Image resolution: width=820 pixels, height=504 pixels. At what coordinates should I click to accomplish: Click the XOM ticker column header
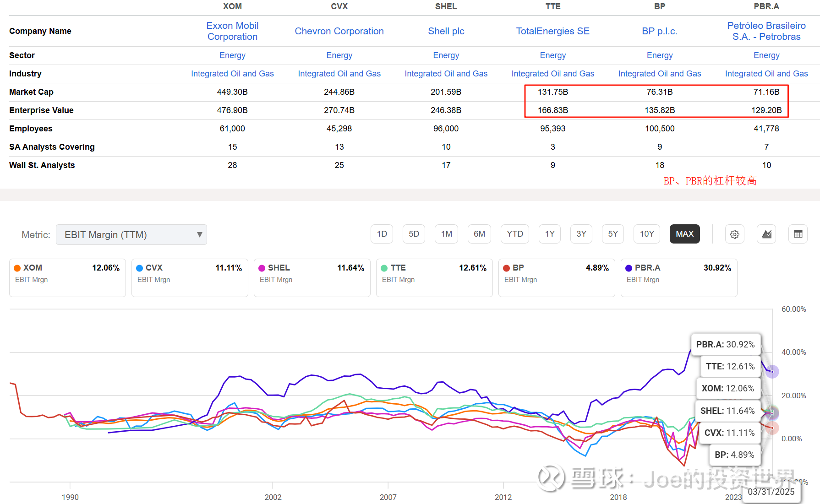[x=232, y=6]
